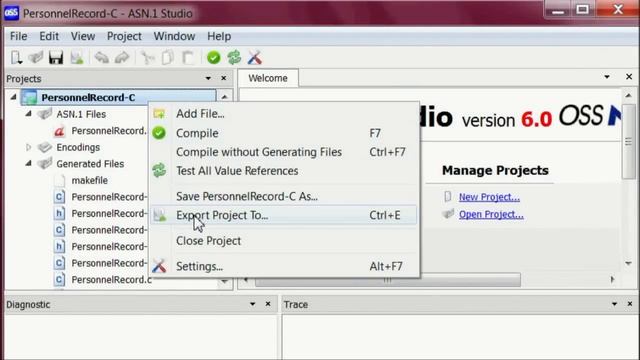Viewport: 640px width, 360px height.
Task: Close the Diagnostic panel
Action: tap(268, 304)
